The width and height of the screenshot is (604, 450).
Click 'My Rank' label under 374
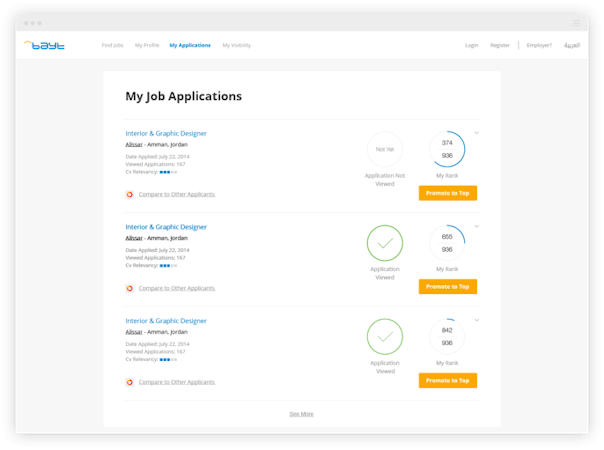[447, 176]
